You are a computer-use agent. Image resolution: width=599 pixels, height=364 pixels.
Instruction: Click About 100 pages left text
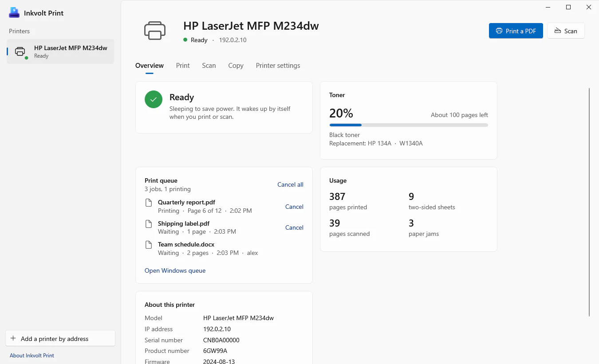[459, 115]
